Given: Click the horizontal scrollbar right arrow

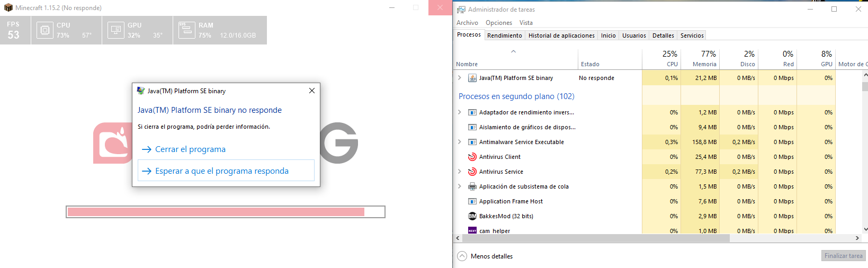Looking at the screenshot, I should (x=857, y=238).
